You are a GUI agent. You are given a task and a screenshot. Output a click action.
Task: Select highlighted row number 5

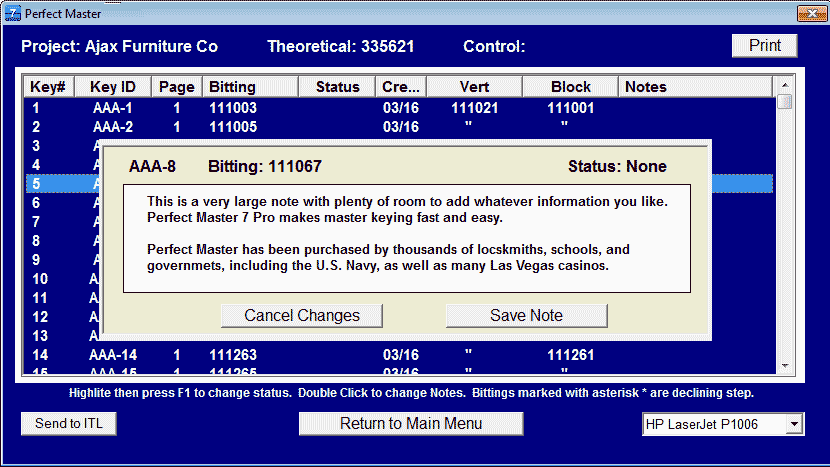pos(36,184)
